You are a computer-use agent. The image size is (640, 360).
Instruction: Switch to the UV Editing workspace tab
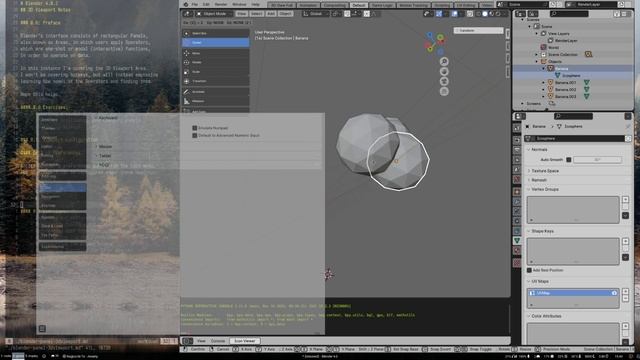[466, 5]
